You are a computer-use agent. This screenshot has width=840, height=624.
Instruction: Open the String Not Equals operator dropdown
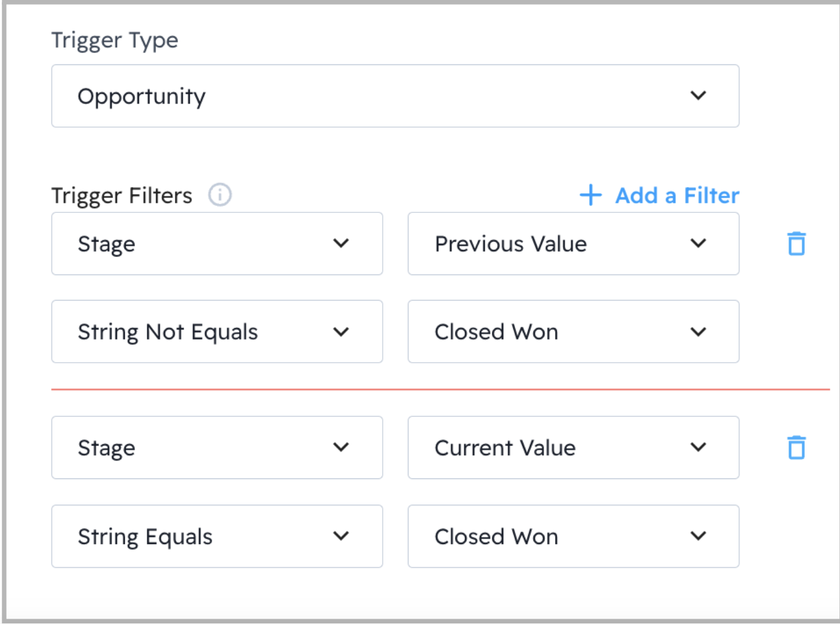(x=216, y=332)
